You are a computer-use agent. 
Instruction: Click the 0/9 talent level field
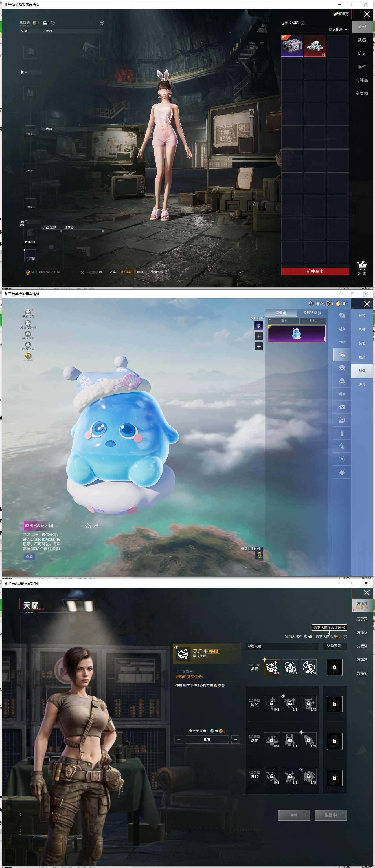click(207, 740)
